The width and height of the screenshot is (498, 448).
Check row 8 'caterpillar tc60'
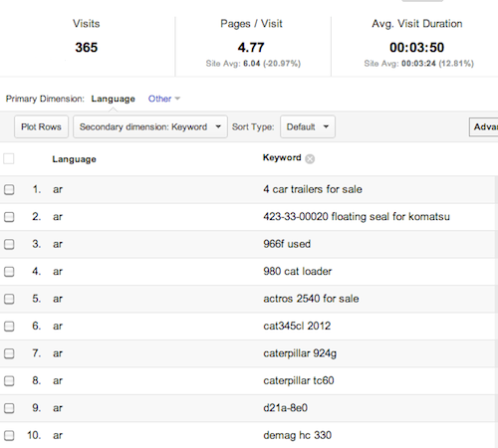[x=9, y=380]
